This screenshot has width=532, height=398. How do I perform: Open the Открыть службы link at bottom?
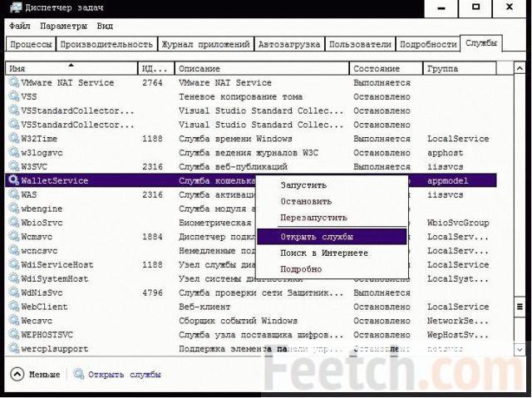(x=124, y=375)
